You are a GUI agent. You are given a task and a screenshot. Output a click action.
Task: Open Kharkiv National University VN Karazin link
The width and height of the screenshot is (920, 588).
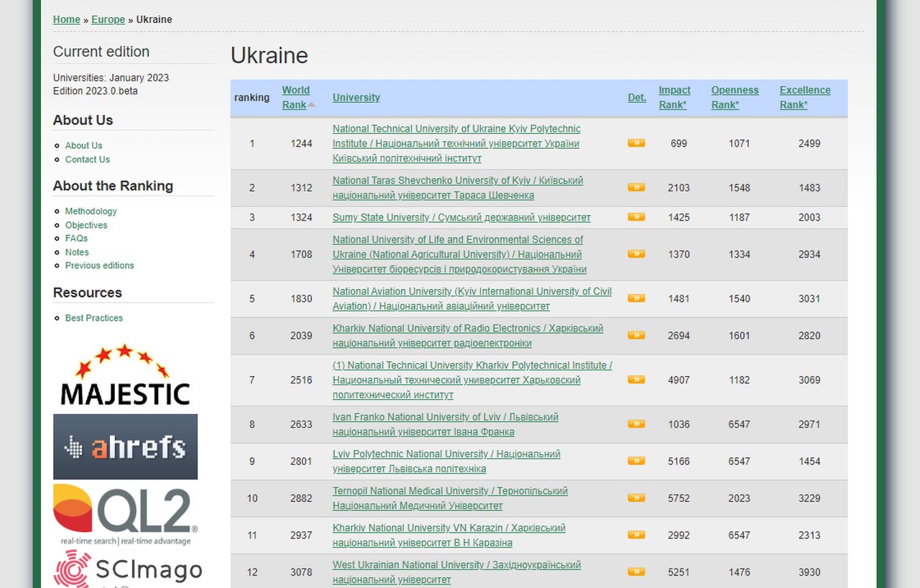(x=448, y=535)
